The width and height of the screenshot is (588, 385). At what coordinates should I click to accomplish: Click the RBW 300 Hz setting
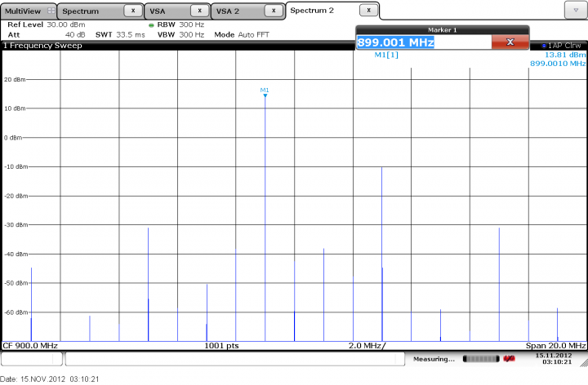click(x=176, y=25)
